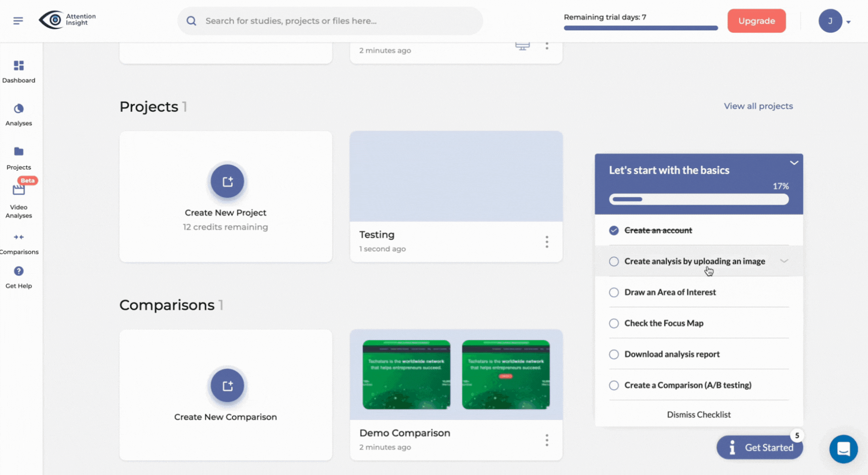Open the Dashboard panel icon

point(19,66)
